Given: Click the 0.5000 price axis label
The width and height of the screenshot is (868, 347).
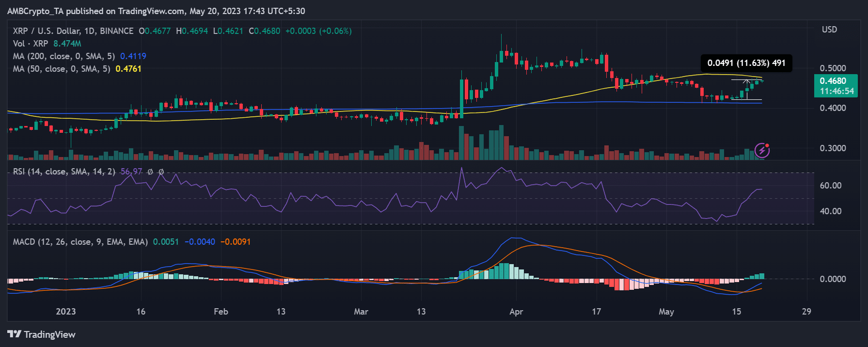Looking at the screenshot, I should pyautogui.click(x=833, y=68).
